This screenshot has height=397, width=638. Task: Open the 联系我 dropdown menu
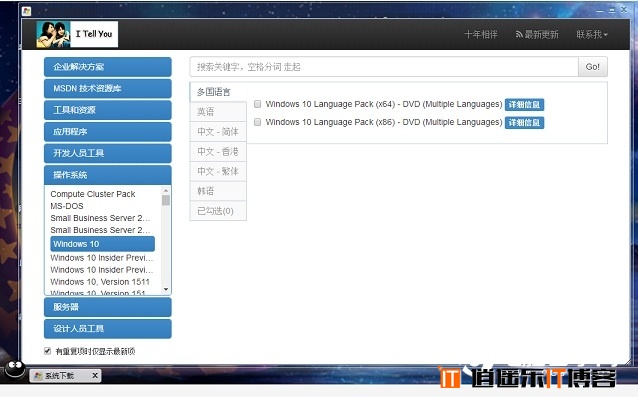(592, 35)
